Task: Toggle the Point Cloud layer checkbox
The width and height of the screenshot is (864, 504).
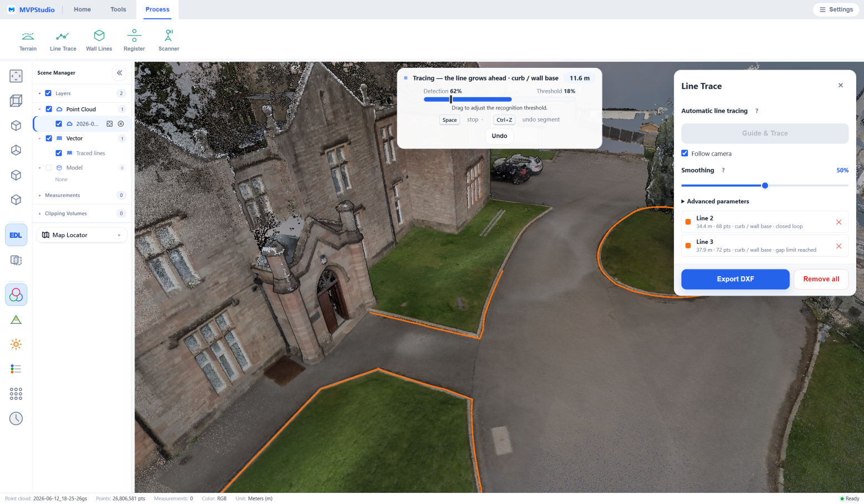Action: tap(49, 109)
